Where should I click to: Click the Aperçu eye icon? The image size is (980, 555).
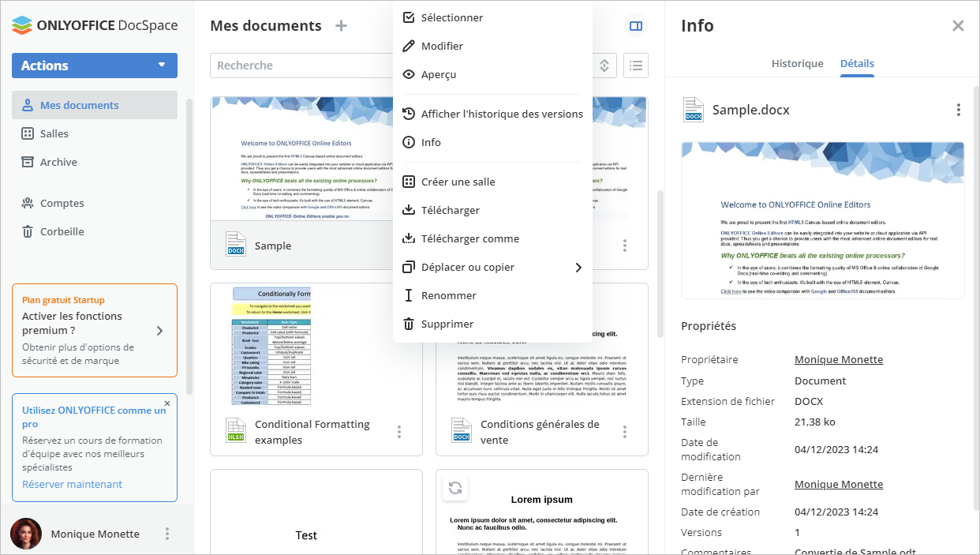[409, 74]
